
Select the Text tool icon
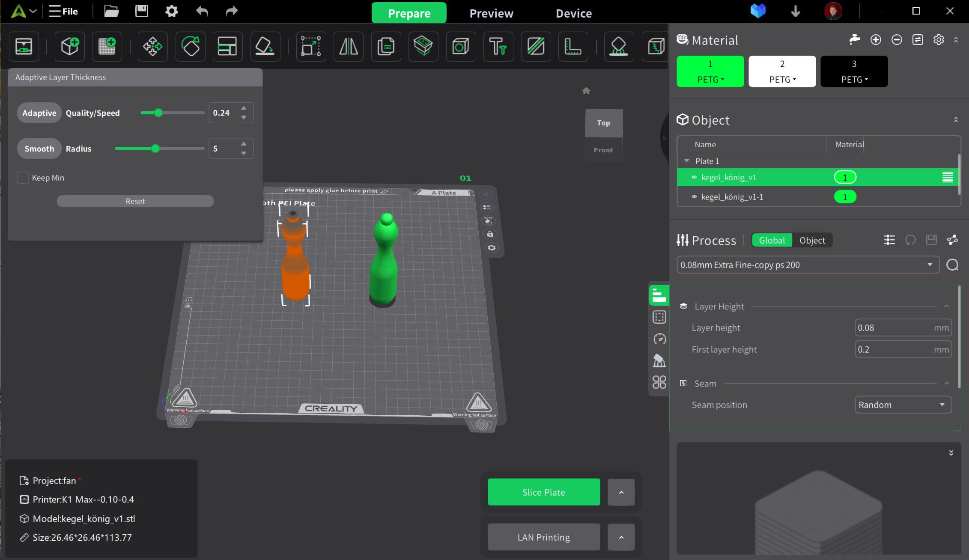click(498, 46)
